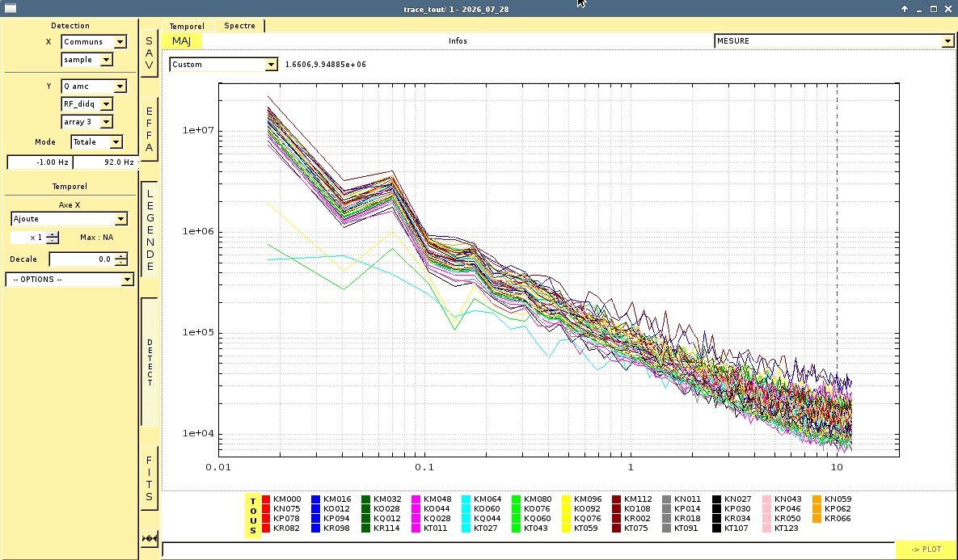
Task: Open the -- OPTIONS -- dropdown
Action: (x=70, y=279)
